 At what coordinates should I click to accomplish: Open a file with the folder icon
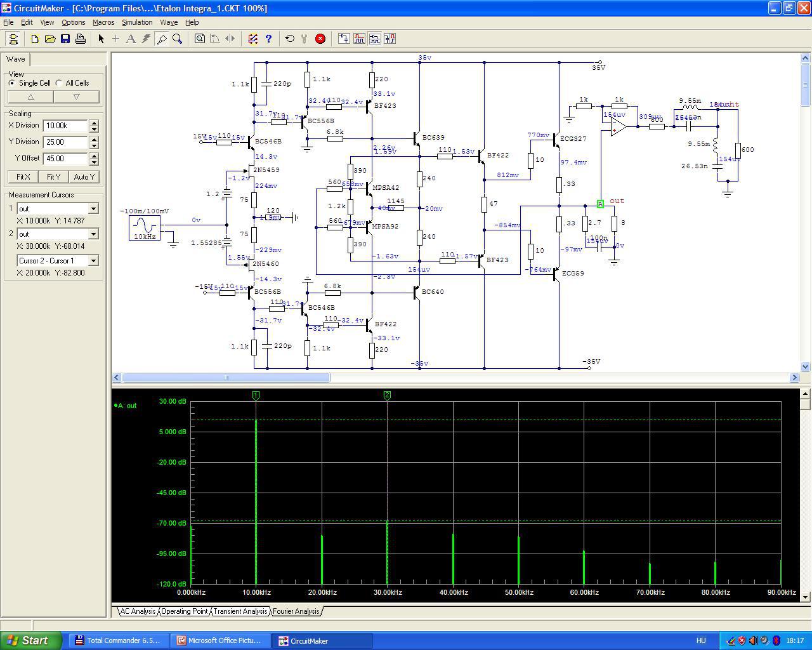tap(50, 39)
